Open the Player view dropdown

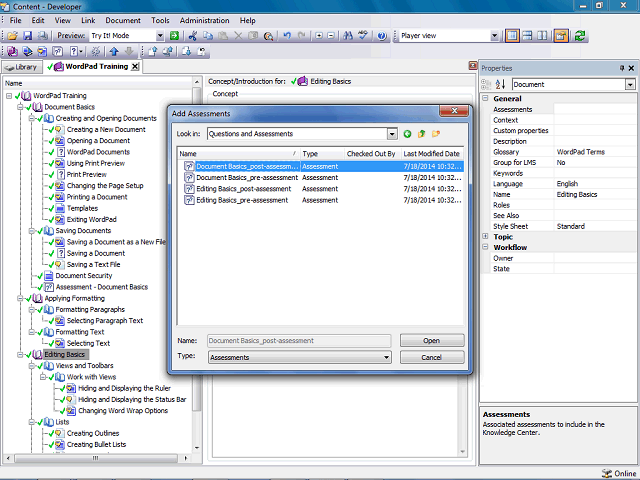[x=494, y=36]
